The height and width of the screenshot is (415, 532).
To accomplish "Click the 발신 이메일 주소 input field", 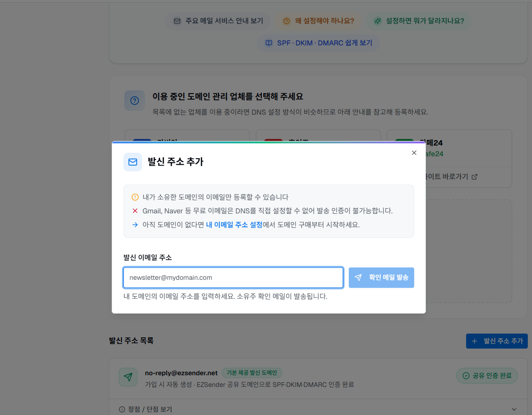I will 233,277.
